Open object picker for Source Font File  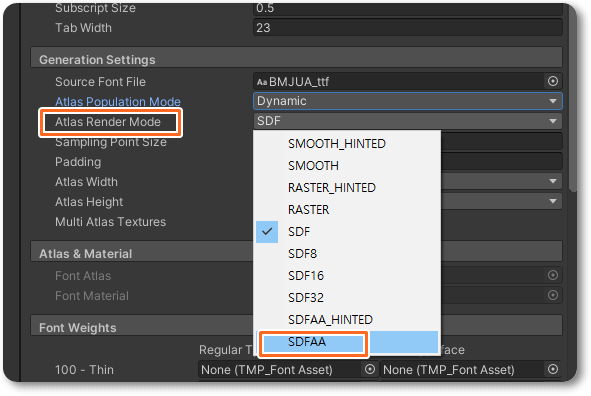coord(553,81)
